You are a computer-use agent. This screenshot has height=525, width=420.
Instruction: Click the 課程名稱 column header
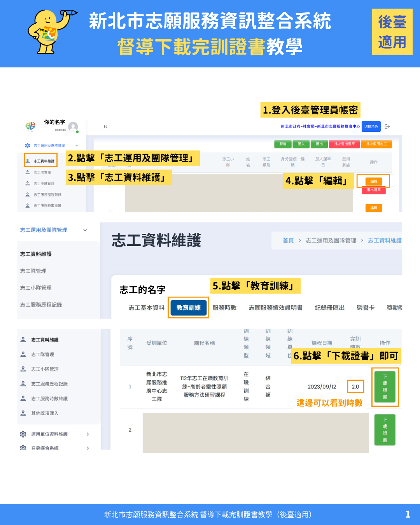[x=205, y=343]
